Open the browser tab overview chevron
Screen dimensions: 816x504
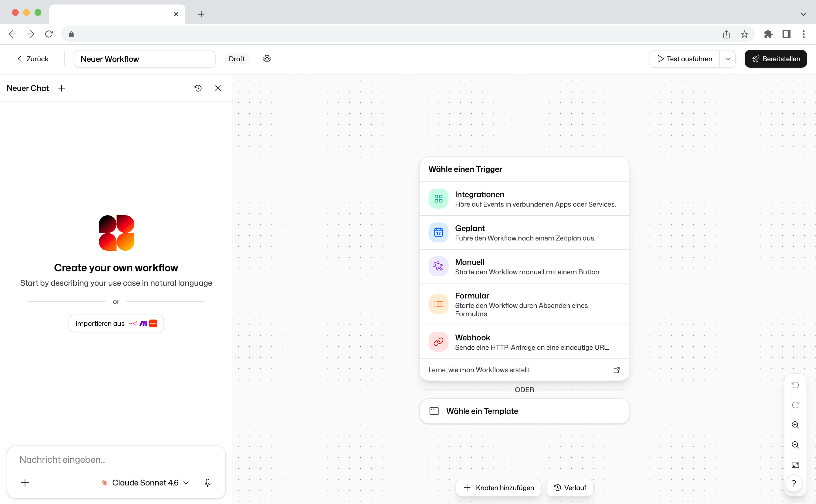pos(803,14)
